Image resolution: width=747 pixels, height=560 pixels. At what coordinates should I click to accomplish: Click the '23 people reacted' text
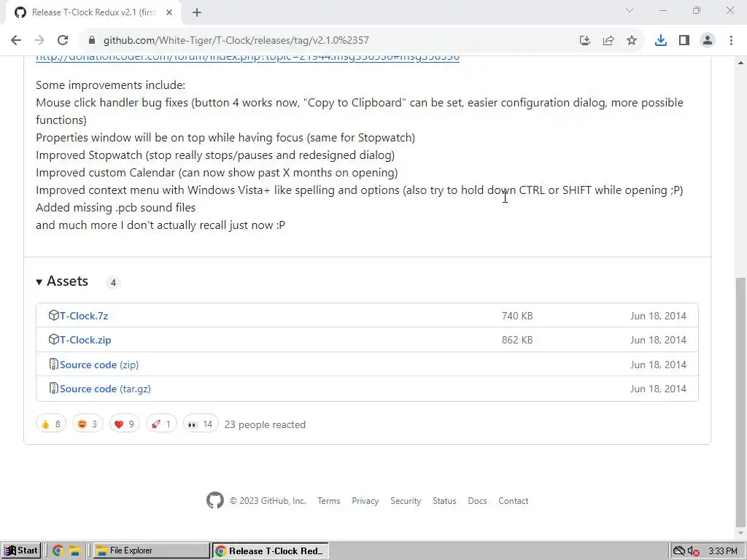(265, 424)
